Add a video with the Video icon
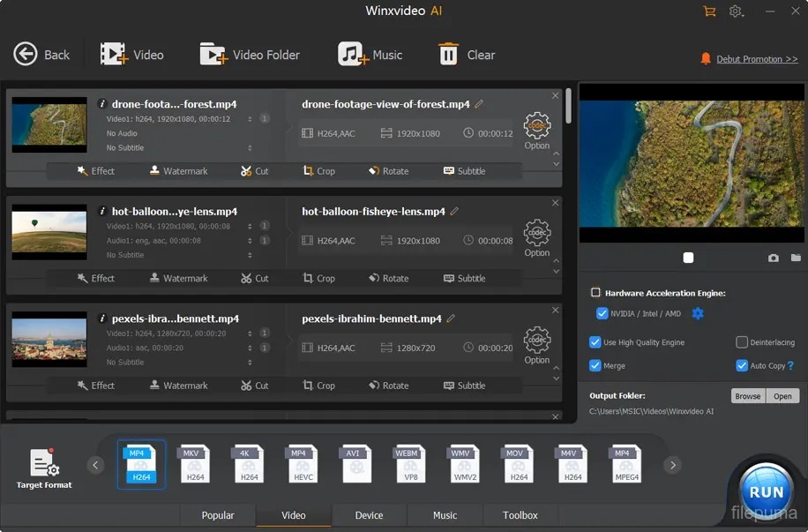This screenshot has height=532, width=808. (114, 54)
